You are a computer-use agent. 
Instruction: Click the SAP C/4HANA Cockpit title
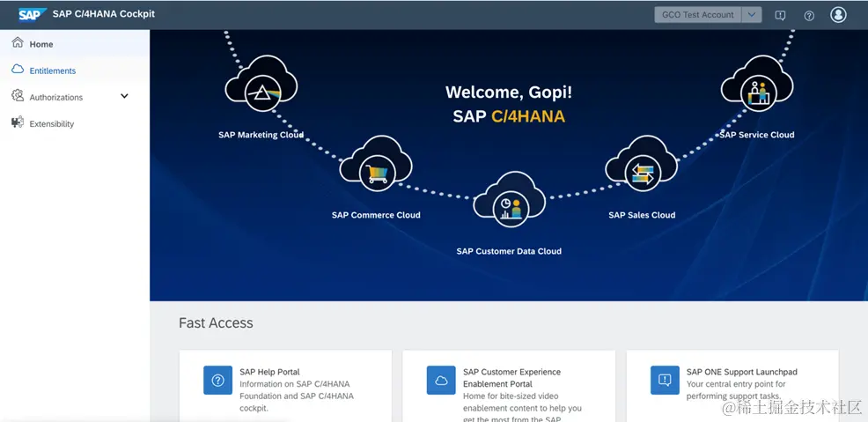(104, 14)
